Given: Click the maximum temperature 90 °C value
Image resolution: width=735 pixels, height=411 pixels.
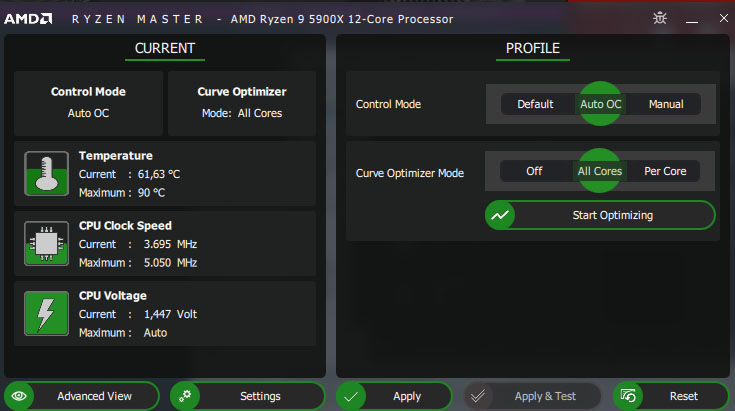Looking at the screenshot, I should coord(151,193).
